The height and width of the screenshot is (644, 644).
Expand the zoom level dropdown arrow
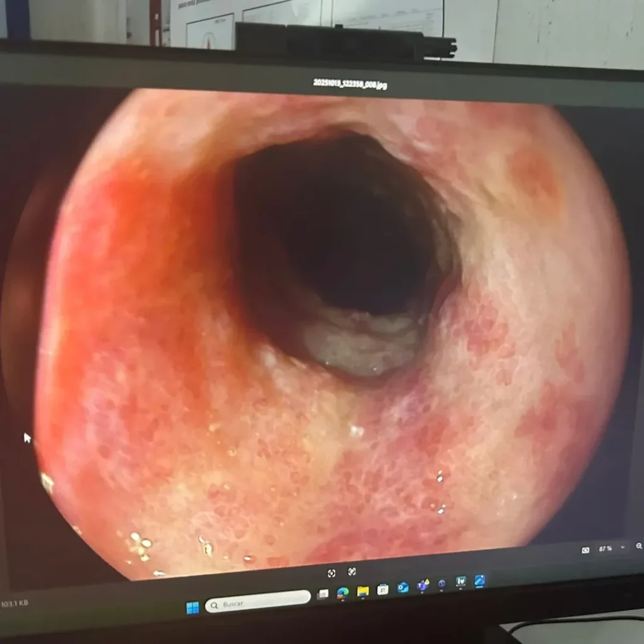coord(623,547)
